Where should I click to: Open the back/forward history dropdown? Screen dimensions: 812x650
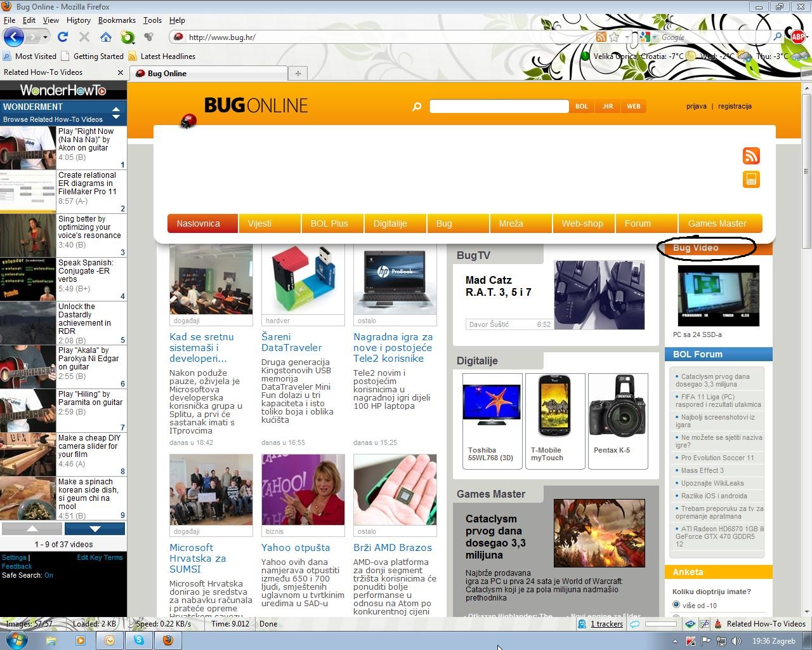point(45,37)
